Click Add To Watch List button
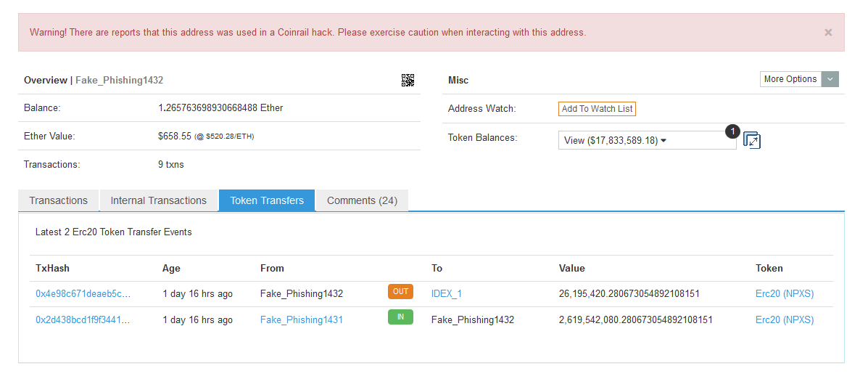 click(x=597, y=109)
